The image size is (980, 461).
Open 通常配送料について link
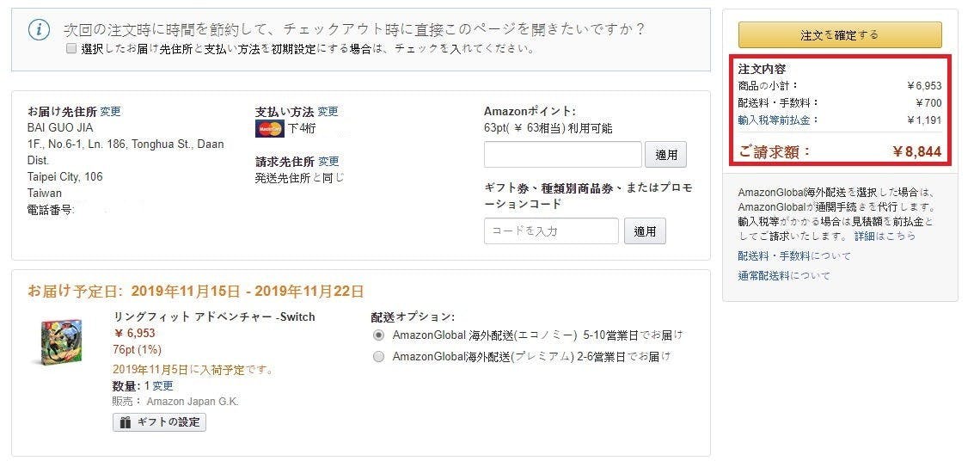(x=784, y=276)
